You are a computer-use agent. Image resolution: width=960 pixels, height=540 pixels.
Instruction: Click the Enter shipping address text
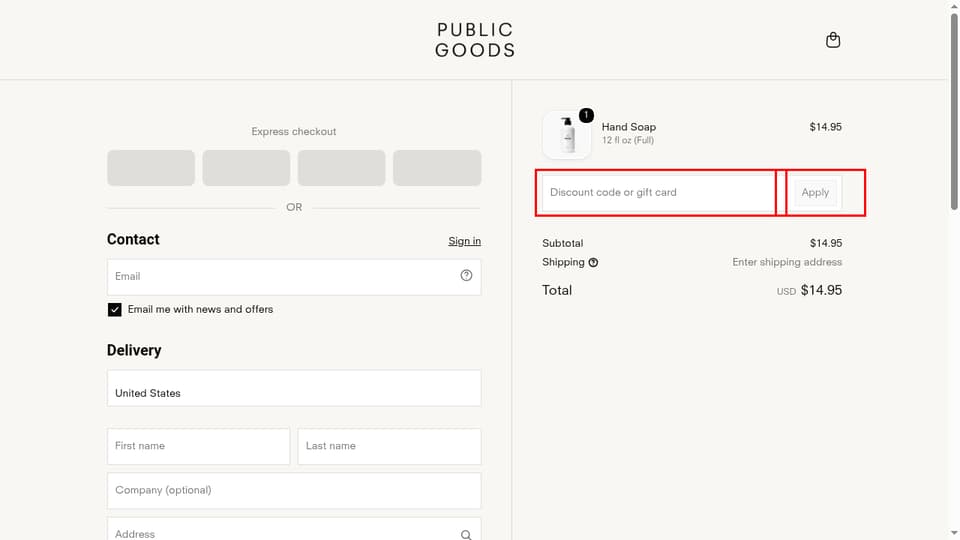tap(787, 262)
